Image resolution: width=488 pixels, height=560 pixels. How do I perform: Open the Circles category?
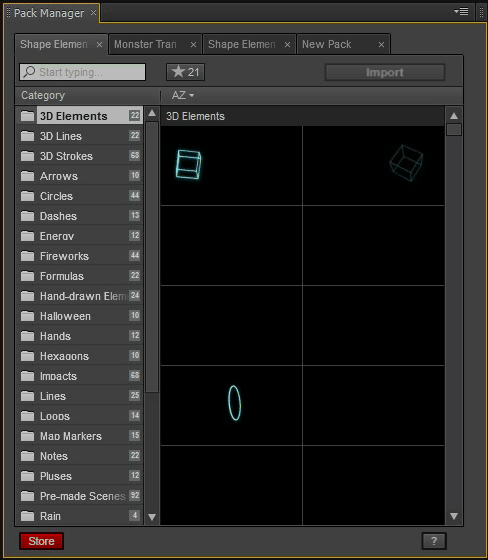click(x=80, y=196)
